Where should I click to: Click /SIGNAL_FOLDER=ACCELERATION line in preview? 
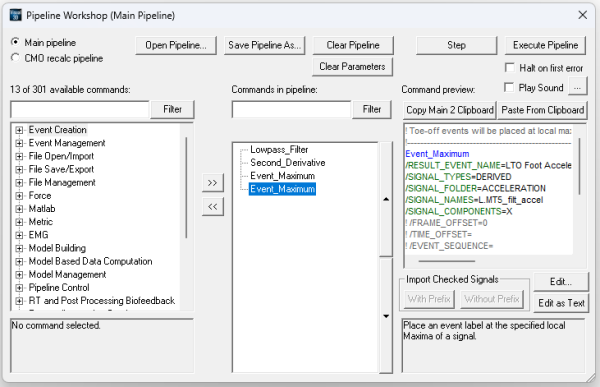[x=476, y=188]
